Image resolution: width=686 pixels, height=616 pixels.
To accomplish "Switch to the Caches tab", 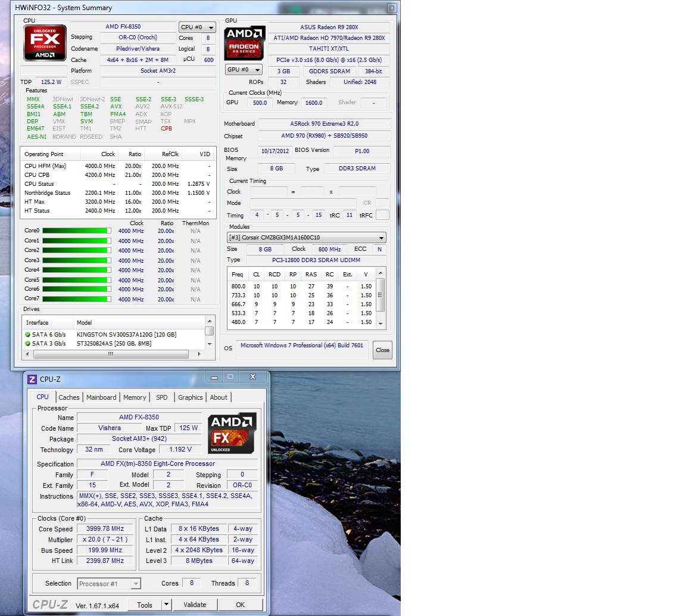I will [x=69, y=397].
